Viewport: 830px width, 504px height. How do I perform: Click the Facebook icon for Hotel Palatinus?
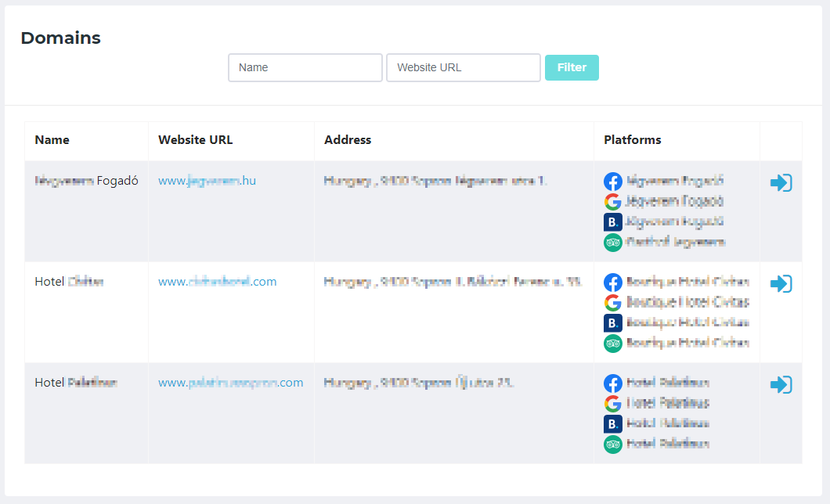612,383
